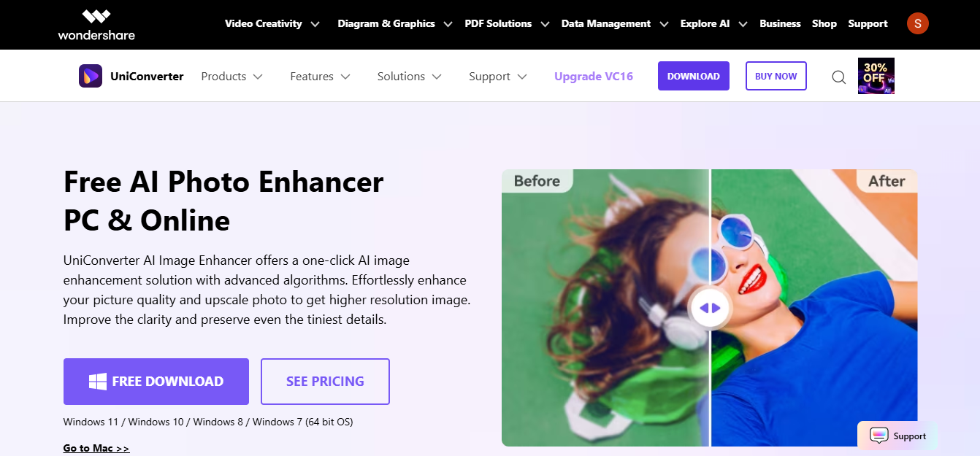Open the Products submenu chevron
Screen dimensions: 980x456
(258, 77)
